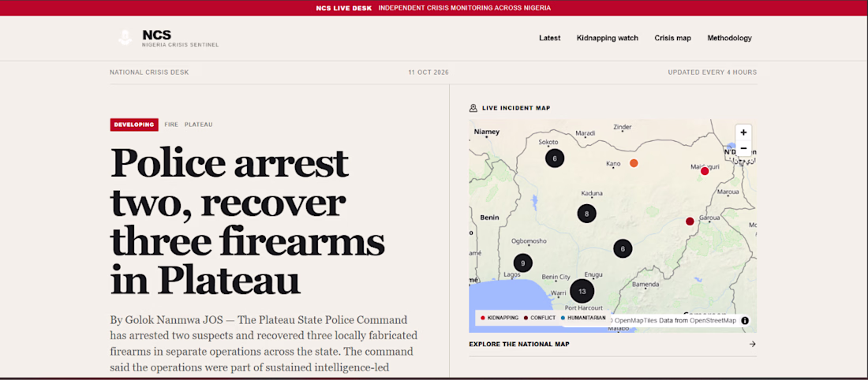
Task: Click the 11 OCT 2026 date
Action: coord(428,73)
